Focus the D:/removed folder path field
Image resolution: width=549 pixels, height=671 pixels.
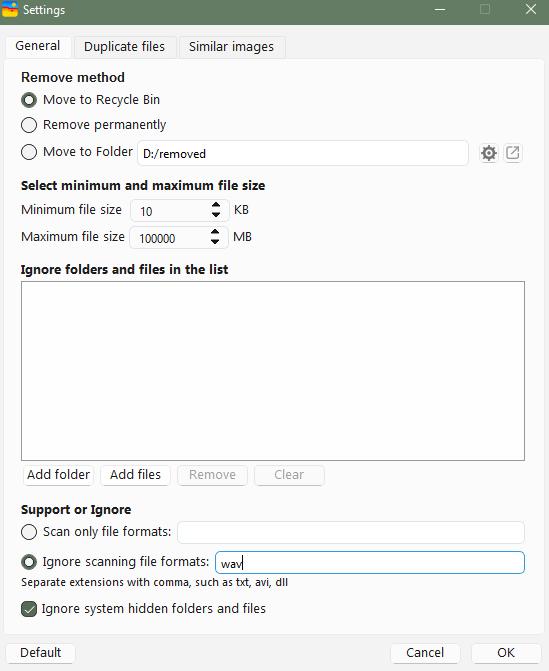tap(303, 153)
